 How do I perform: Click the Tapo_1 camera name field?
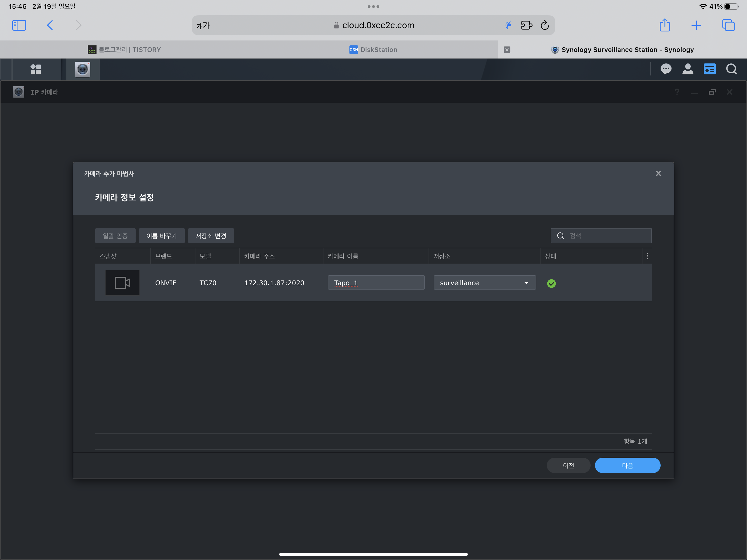pyautogui.click(x=376, y=283)
